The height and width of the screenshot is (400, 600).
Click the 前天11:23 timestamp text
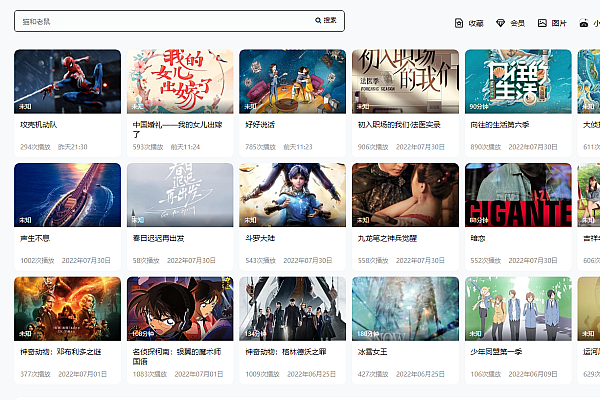[x=298, y=147]
